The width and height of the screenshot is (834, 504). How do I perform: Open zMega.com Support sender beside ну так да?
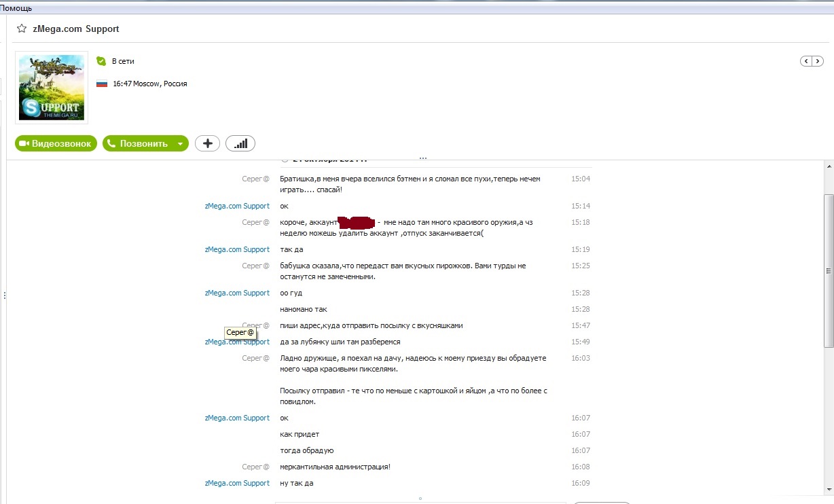click(x=237, y=483)
